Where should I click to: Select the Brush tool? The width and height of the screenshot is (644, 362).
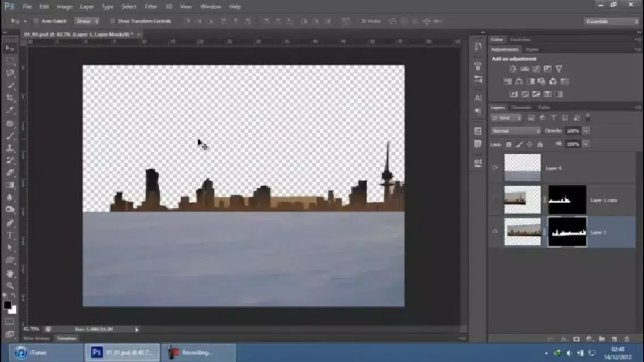(x=10, y=135)
